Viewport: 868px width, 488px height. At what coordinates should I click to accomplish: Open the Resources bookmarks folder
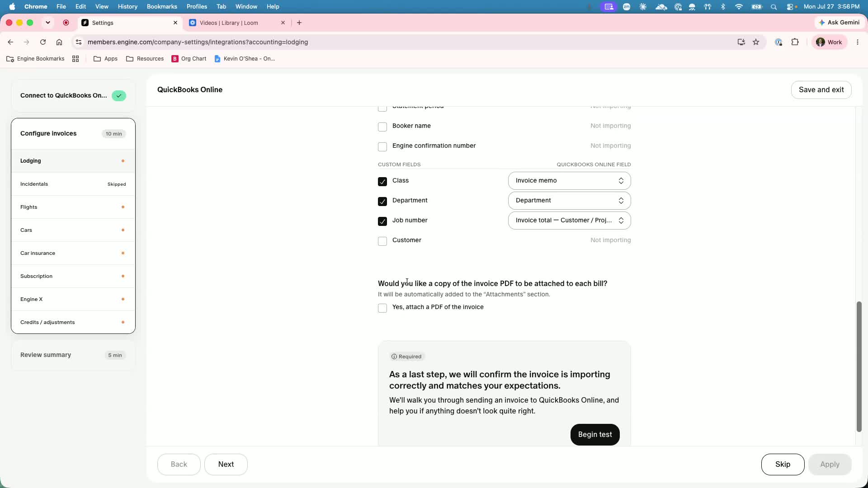pos(145,59)
